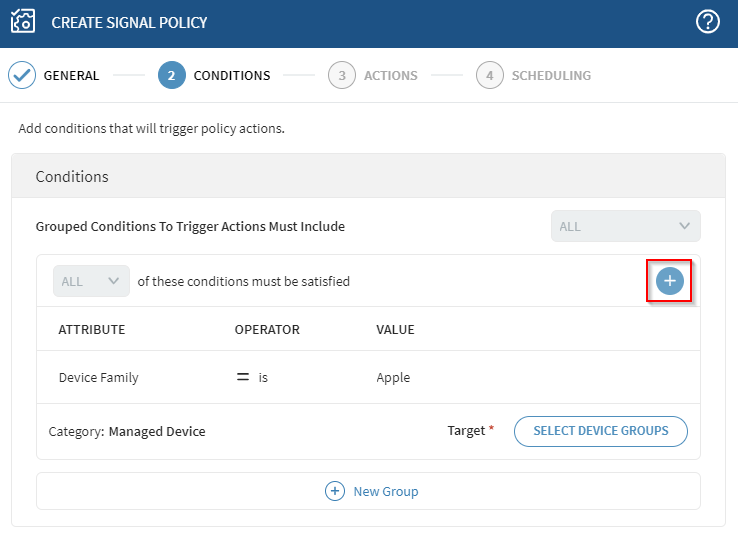738x535 pixels.
Task: Click the equals operator icon
Action: click(x=242, y=377)
